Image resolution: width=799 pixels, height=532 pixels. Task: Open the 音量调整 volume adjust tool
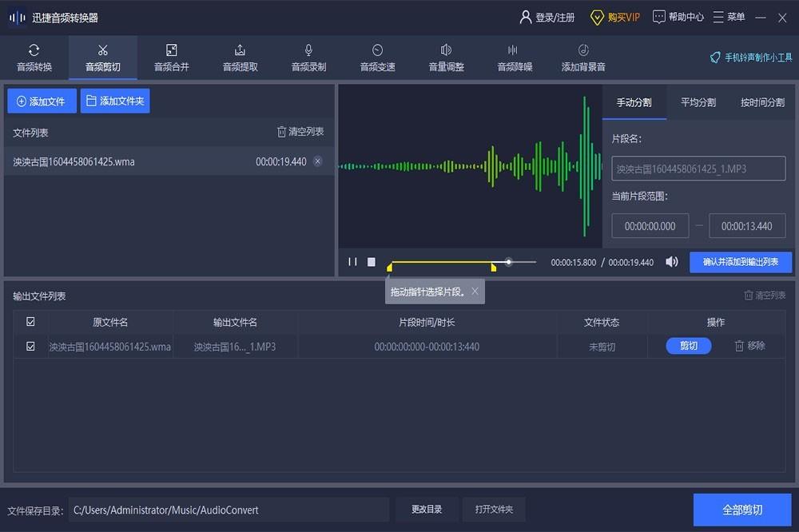(447, 58)
